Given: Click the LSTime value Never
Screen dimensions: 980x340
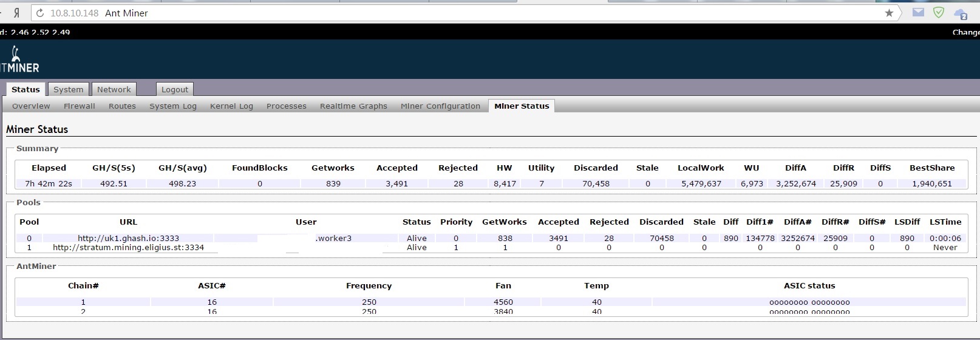Looking at the screenshot, I should coord(945,247).
